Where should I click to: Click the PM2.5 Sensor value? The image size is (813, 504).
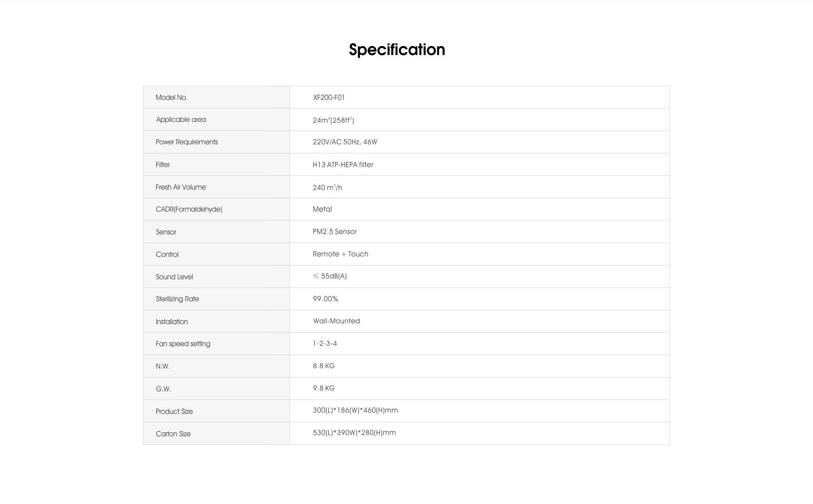[335, 232]
